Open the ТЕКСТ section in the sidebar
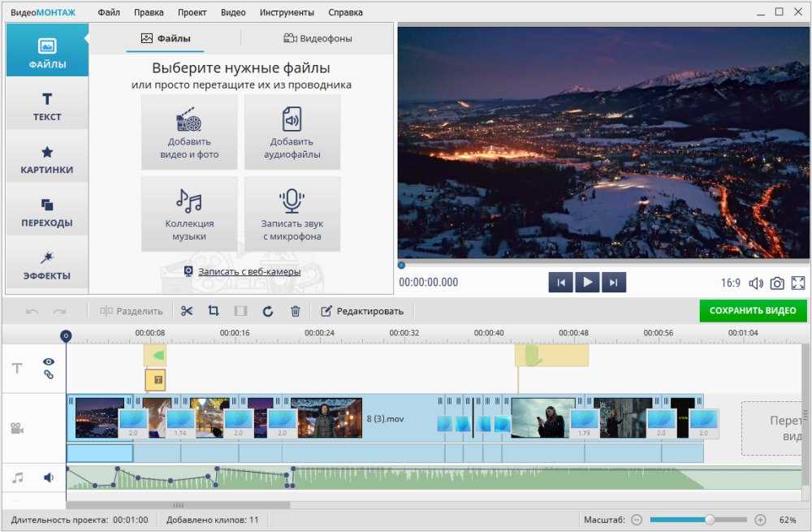The width and height of the screenshot is (812, 532). tap(47, 104)
